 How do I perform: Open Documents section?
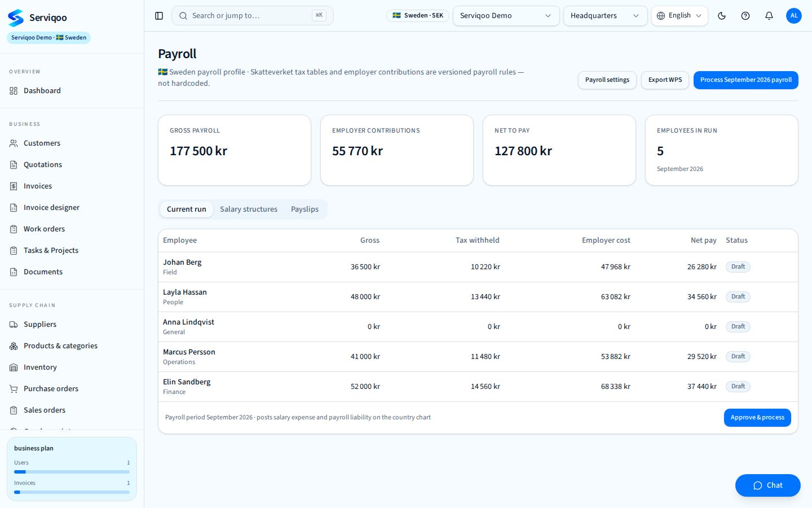pyautogui.click(x=72, y=272)
